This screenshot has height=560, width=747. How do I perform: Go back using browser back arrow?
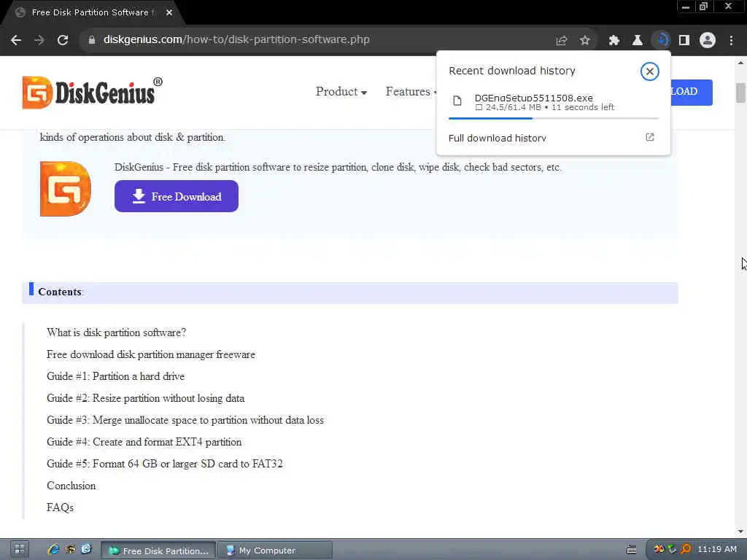16,40
